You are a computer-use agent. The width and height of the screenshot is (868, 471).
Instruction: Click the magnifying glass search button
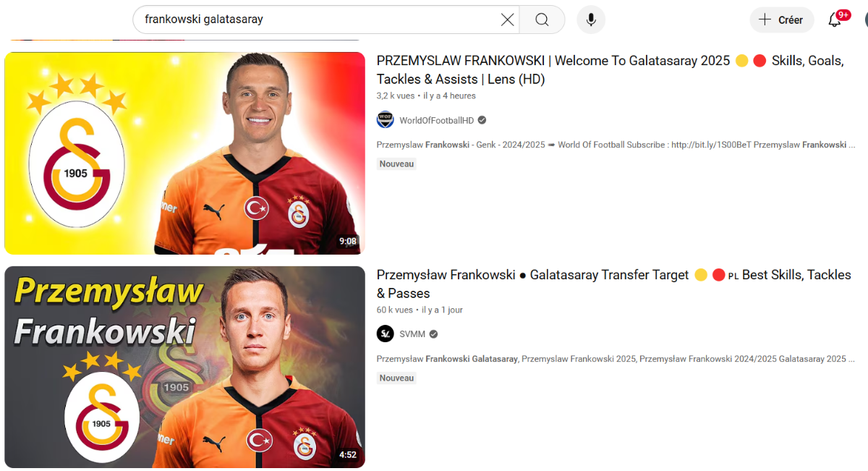point(542,20)
